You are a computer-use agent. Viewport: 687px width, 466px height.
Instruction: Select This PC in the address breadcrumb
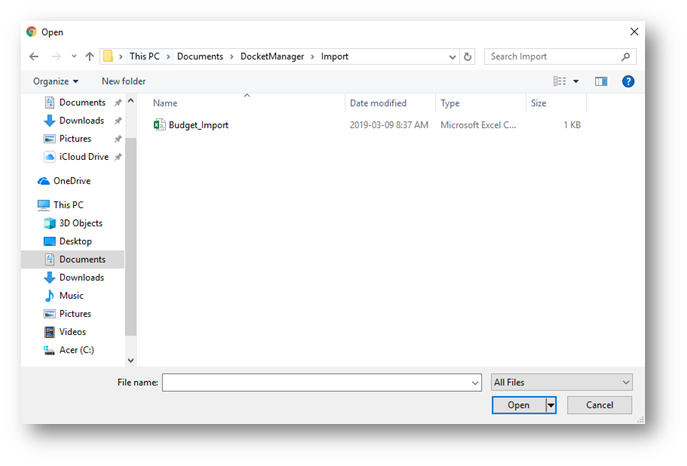pyautogui.click(x=145, y=56)
